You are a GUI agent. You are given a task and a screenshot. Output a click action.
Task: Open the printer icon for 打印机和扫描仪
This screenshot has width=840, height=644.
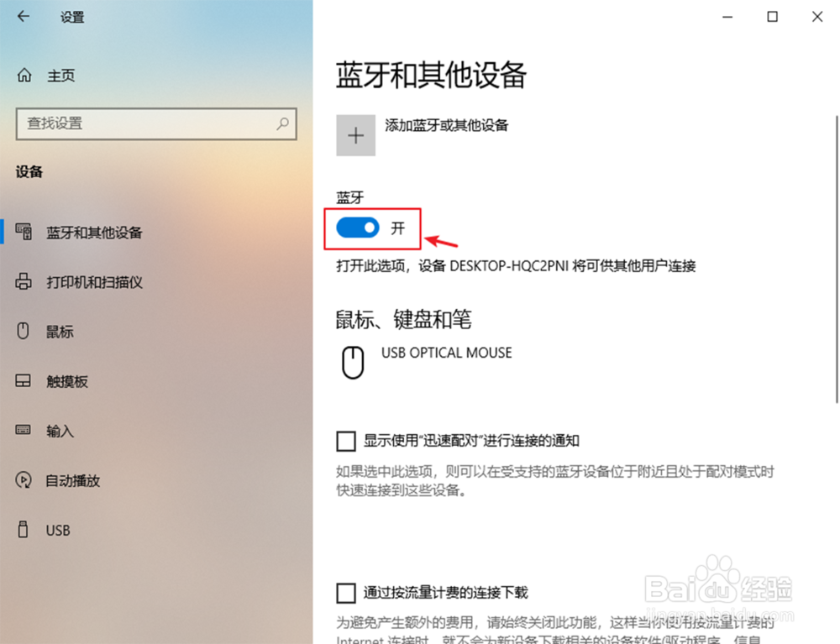click(23, 281)
